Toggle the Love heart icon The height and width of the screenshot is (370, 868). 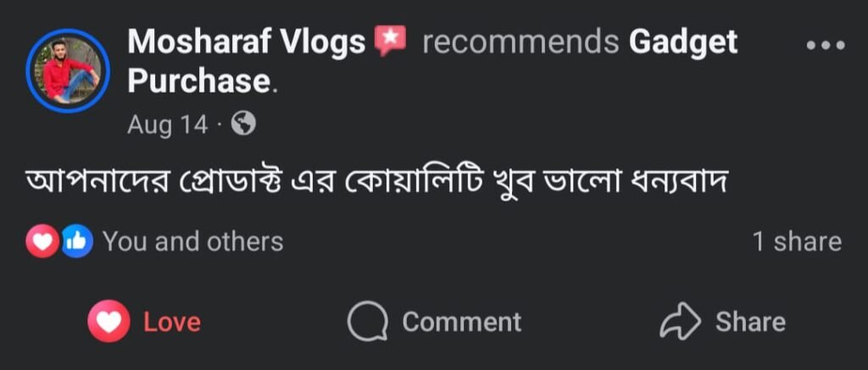[x=108, y=322]
